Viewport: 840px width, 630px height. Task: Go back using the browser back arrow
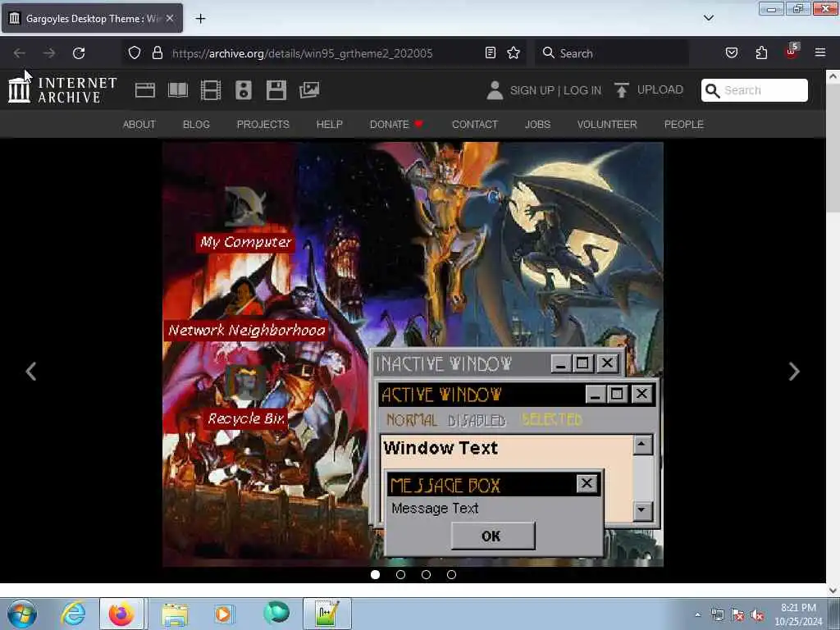point(20,53)
